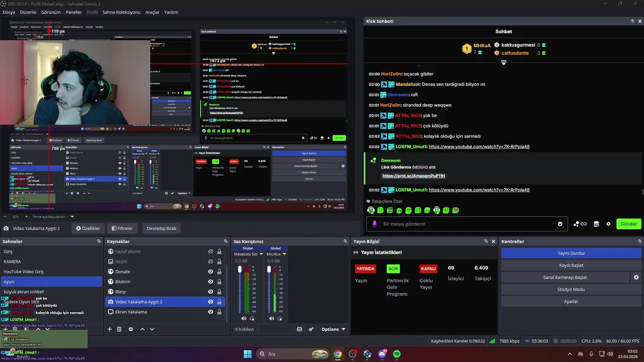The image size is (644, 362).
Task: Insert the headphone-wearing green emote
Action: click(437, 210)
